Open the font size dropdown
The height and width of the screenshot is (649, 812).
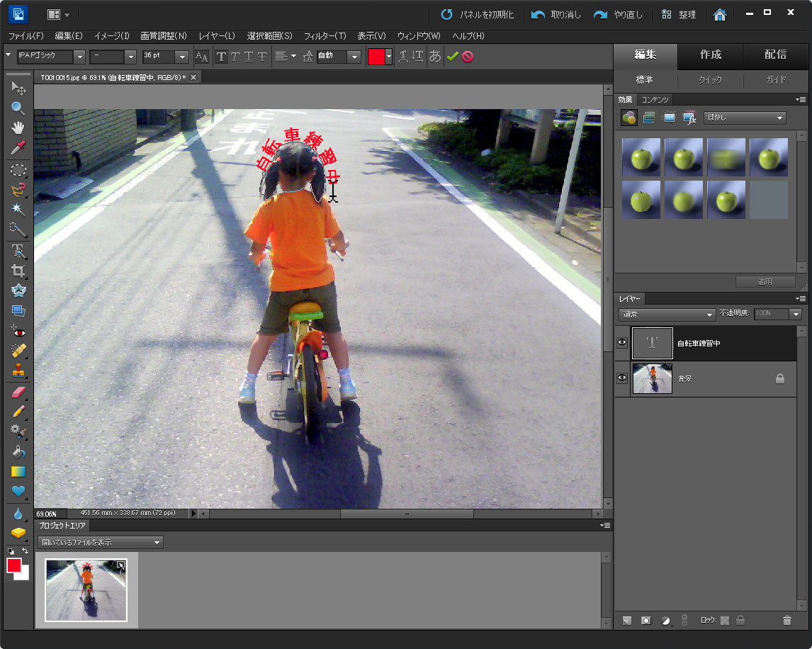click(x=183, y=57)
